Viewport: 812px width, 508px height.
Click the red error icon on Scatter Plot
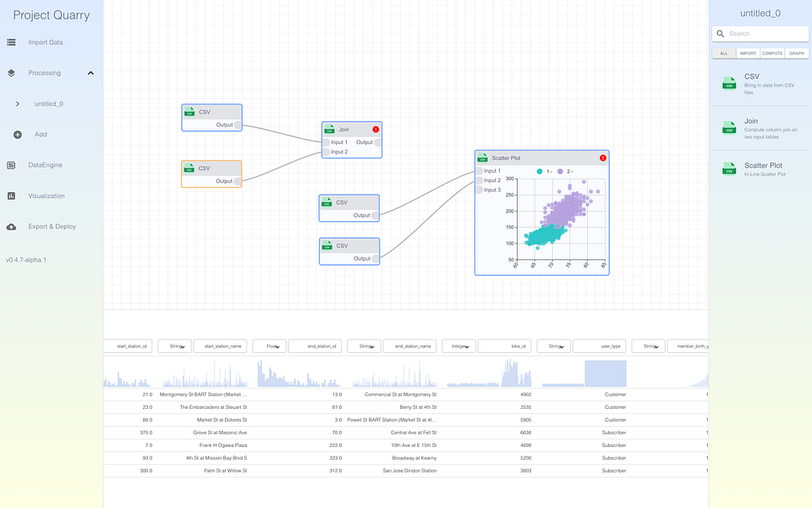603,158
